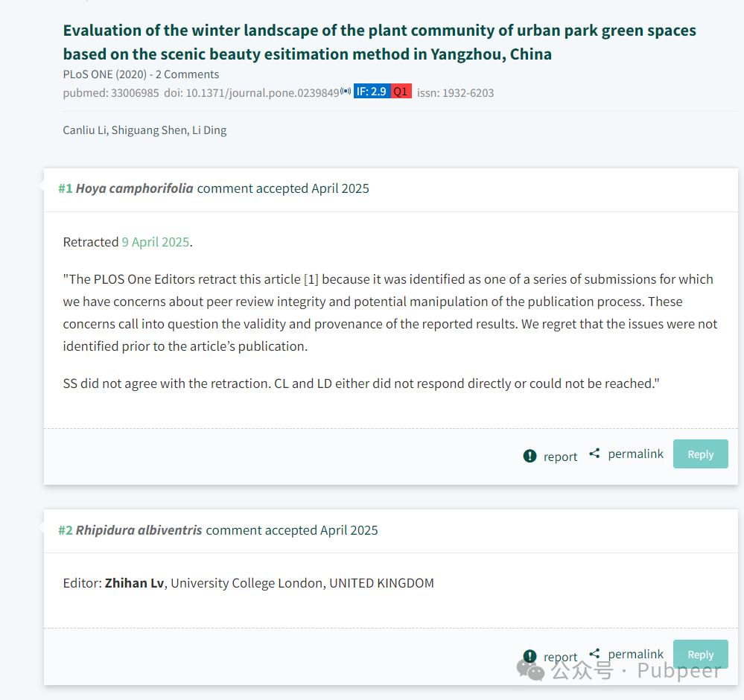Click the doi 10.1371/journal.pone.0239849 text
This screenshot has height=700, width=744.
pos(252,93)
